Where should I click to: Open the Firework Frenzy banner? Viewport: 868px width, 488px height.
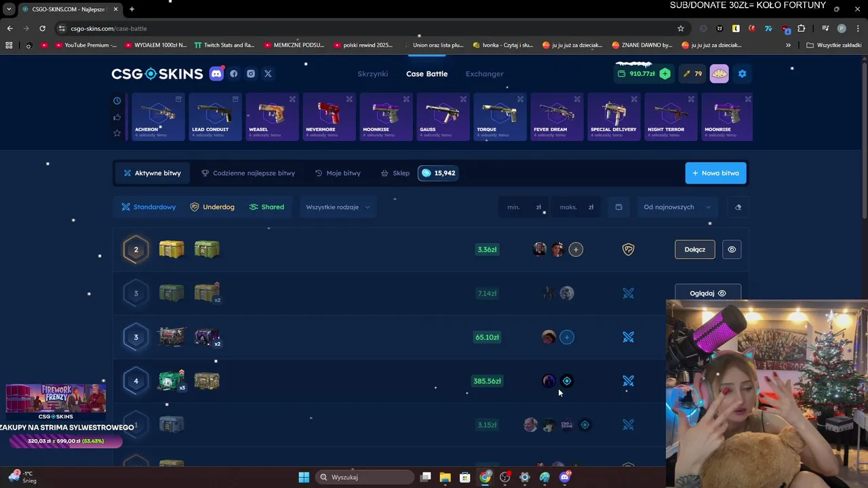[56, 399]
